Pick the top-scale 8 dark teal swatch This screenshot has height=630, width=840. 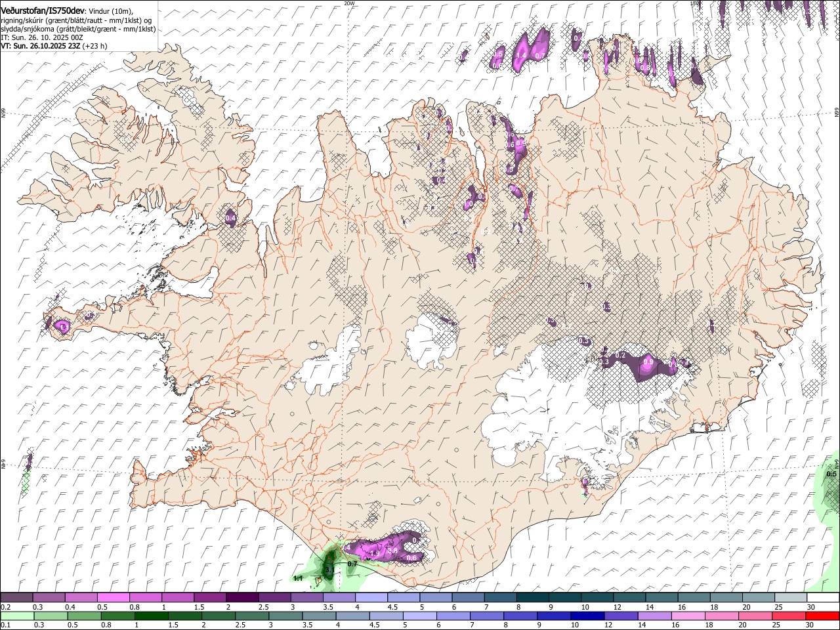[532, 597]
